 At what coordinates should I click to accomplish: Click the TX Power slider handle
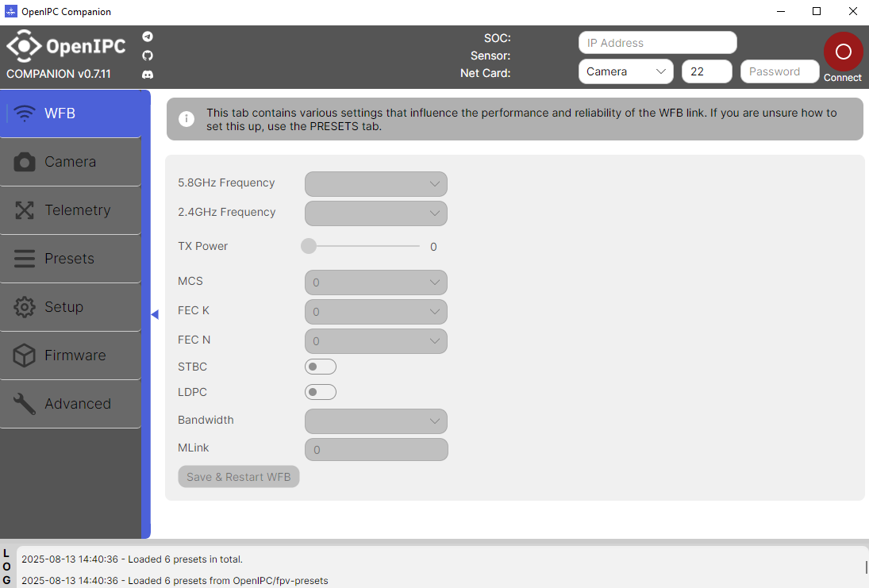coord(309,245)
